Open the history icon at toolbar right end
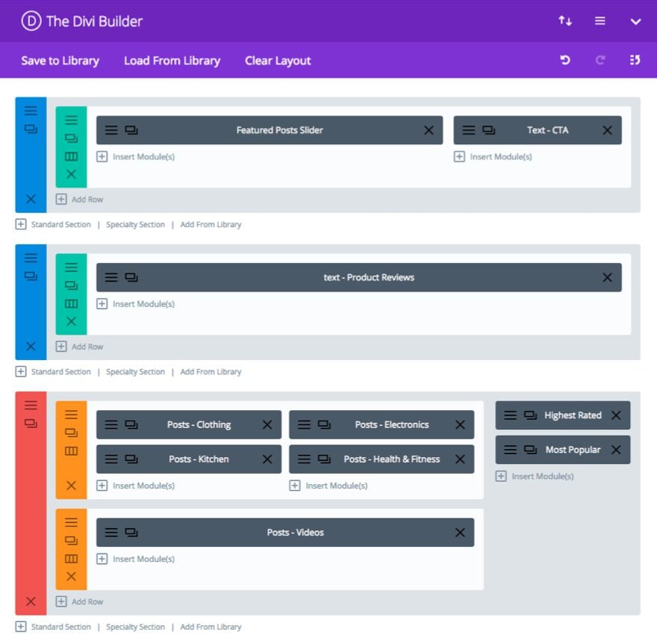 tap(635, 60)
